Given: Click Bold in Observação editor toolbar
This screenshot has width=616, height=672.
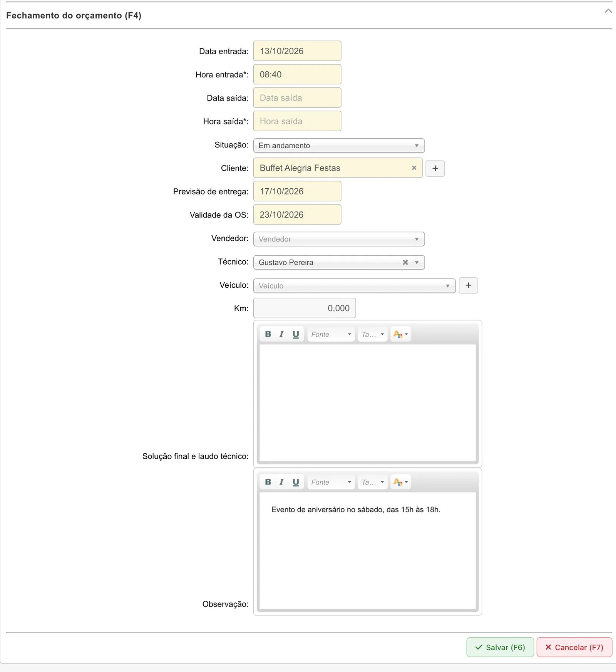Looking at the screenshot, I should click(x=268, y=482).
